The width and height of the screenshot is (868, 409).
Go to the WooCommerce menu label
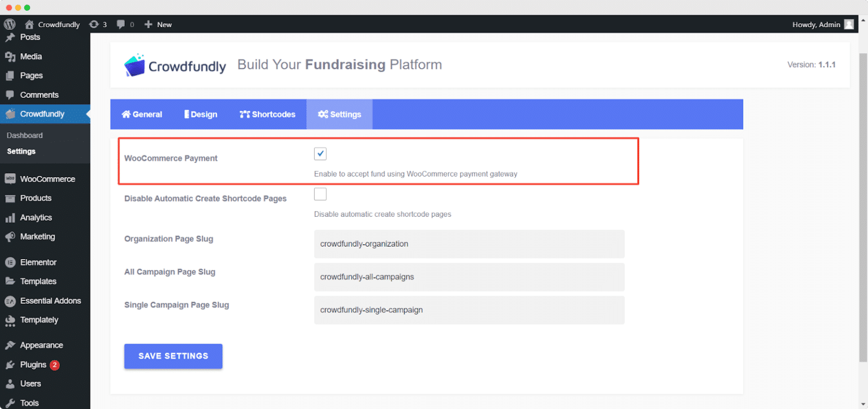click(x=47, y=179)
